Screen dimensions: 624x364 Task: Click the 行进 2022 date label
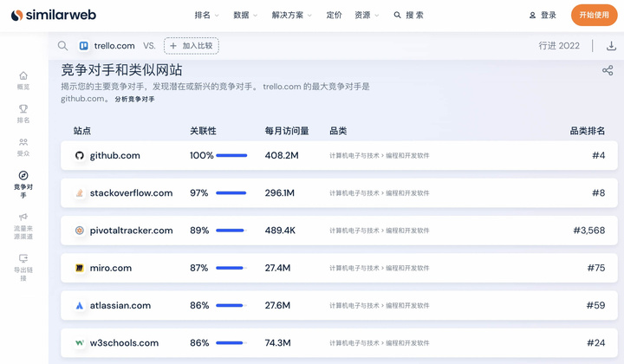coord(559,46)
